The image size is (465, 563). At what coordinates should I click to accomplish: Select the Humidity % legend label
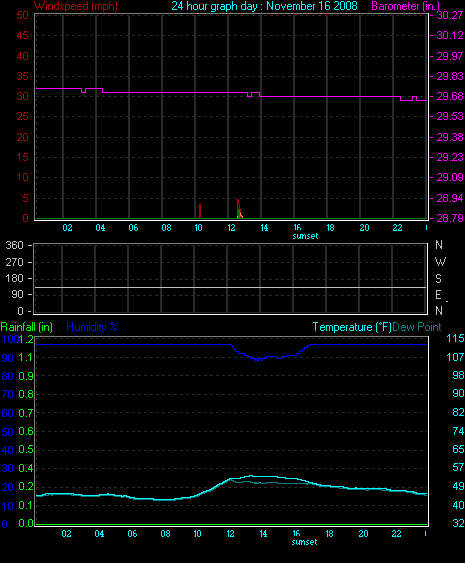[92, 327]
